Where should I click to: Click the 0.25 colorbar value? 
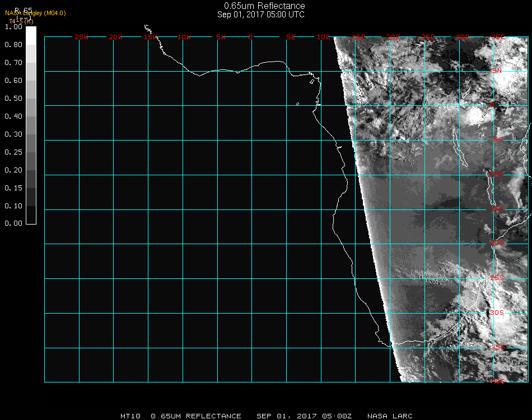click(x=13, y=152)
